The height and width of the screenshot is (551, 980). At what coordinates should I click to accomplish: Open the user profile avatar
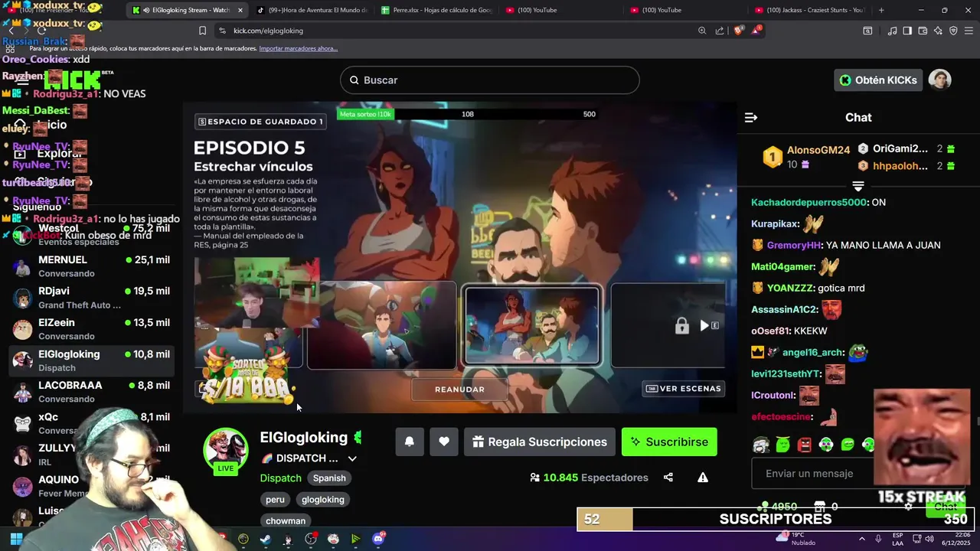coord(939,80)
